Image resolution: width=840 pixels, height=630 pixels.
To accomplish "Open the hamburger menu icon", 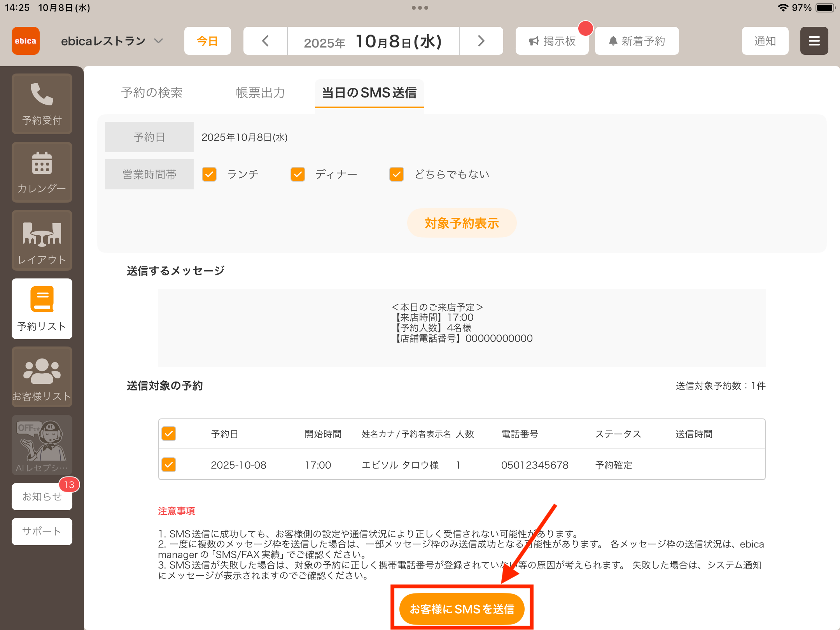I will coord(814,41).
